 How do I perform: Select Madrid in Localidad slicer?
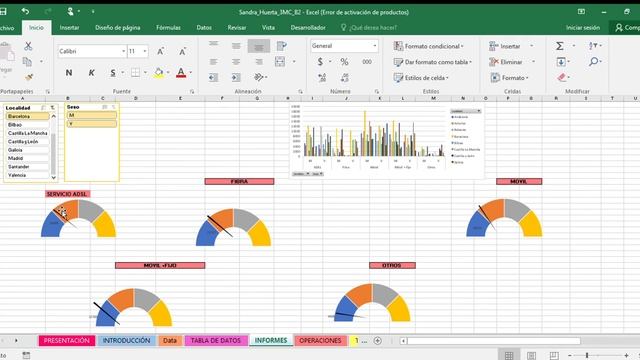[28, 158]
